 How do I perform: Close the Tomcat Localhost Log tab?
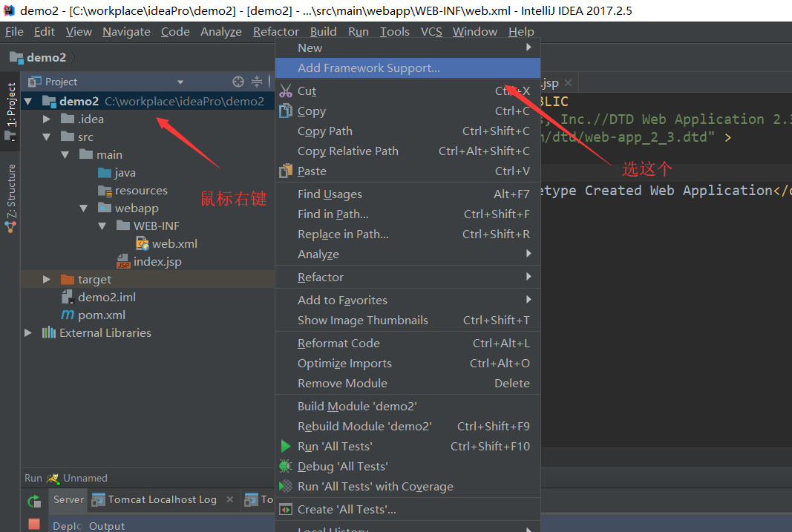tap(230, 499)
